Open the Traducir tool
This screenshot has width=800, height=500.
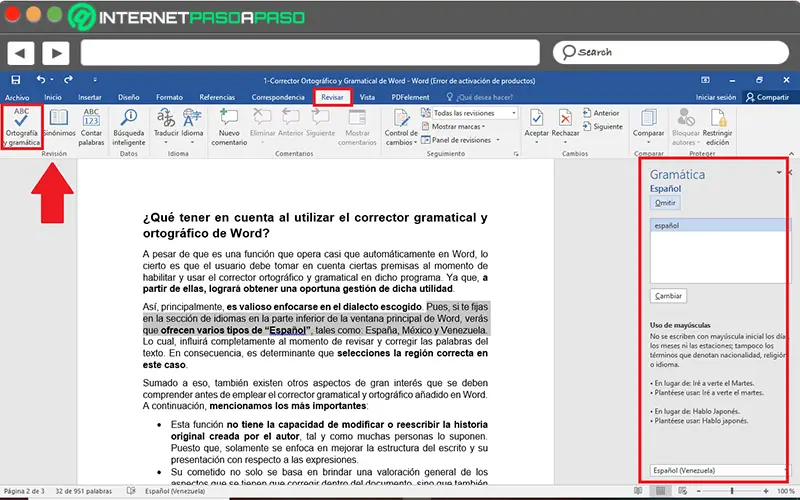[166, 125]
